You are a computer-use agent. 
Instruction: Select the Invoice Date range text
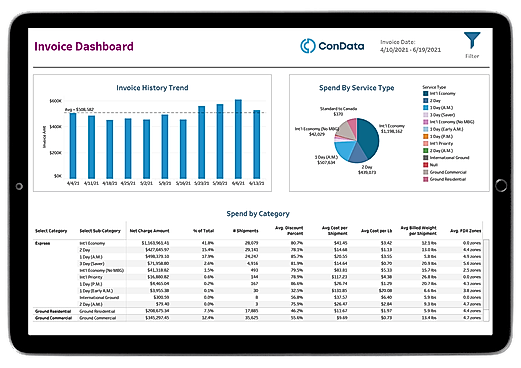pyautogui.click(x=410, y=50)
